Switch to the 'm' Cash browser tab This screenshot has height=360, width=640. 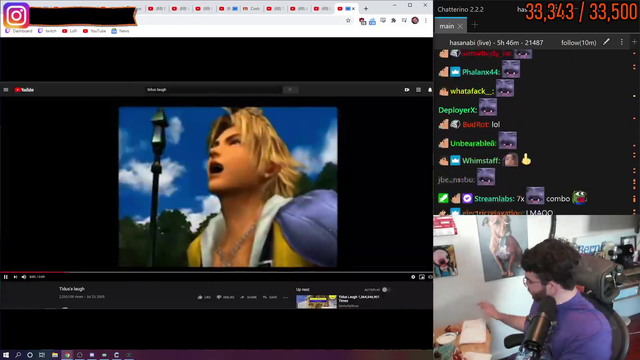(251, 9)
